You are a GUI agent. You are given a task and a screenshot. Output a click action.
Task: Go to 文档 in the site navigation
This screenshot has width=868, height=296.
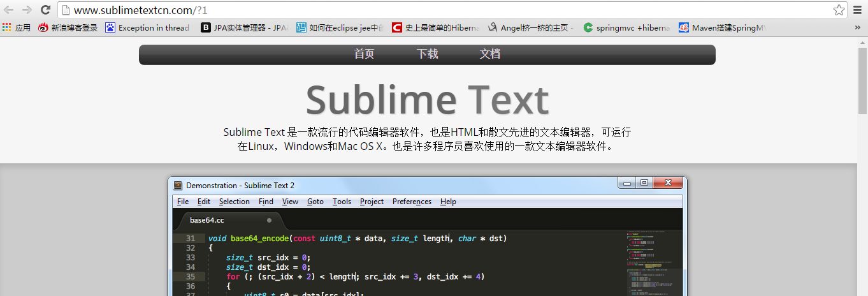tap(490, 54)
